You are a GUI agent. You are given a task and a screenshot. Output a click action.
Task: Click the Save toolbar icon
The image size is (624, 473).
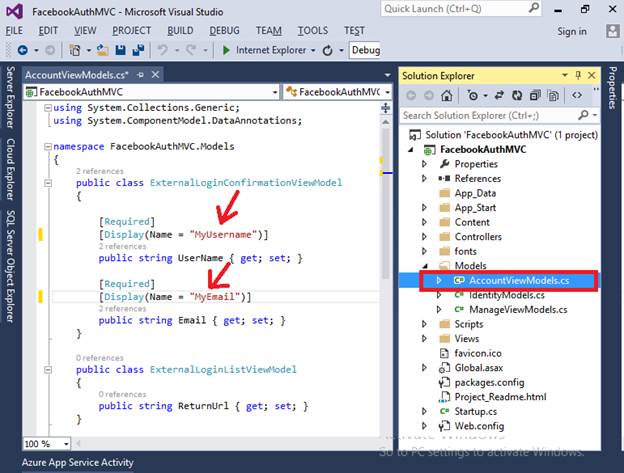(120, 50)
